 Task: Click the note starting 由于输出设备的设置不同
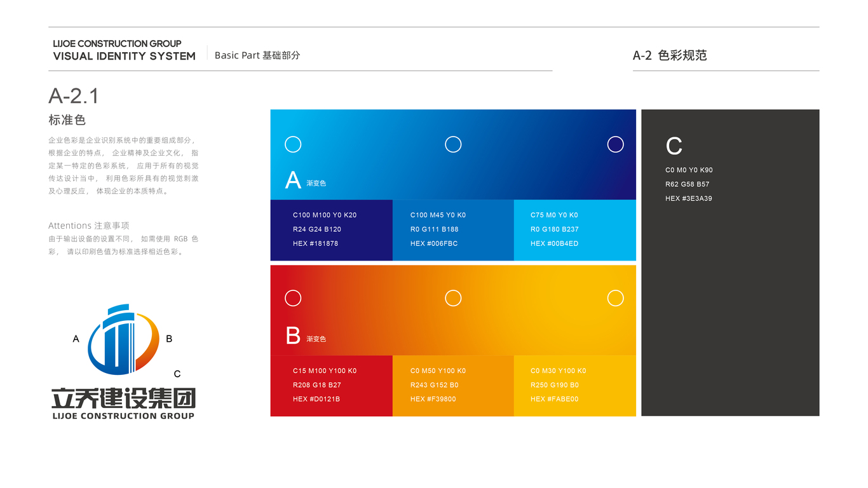[123, 245]
